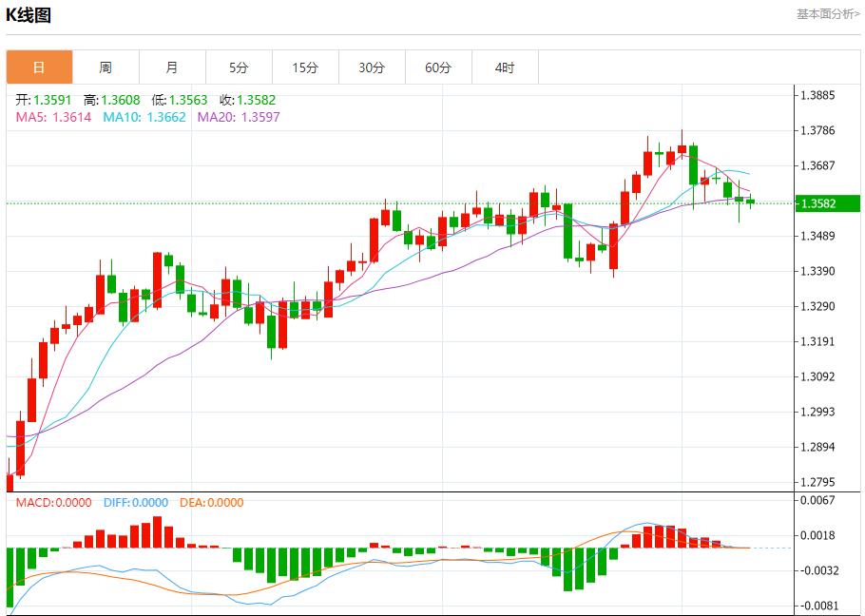Select the 周 weekly tab
The image size is (865, 616).
[106, 67]
